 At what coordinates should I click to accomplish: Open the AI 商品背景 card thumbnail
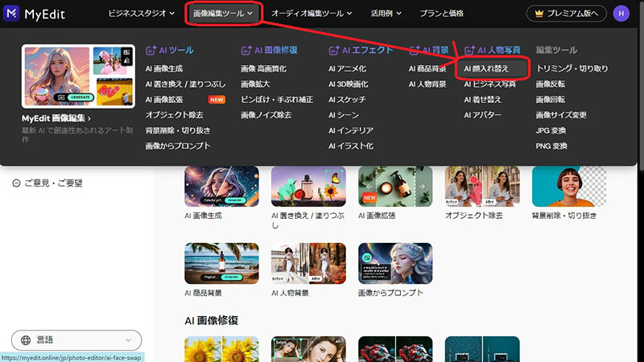[x=222, y=264]
